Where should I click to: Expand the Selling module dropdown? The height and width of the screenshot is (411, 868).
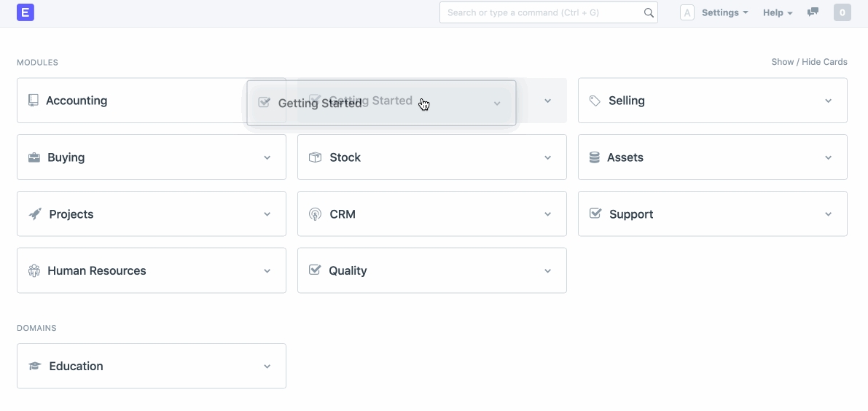(828, 101)
